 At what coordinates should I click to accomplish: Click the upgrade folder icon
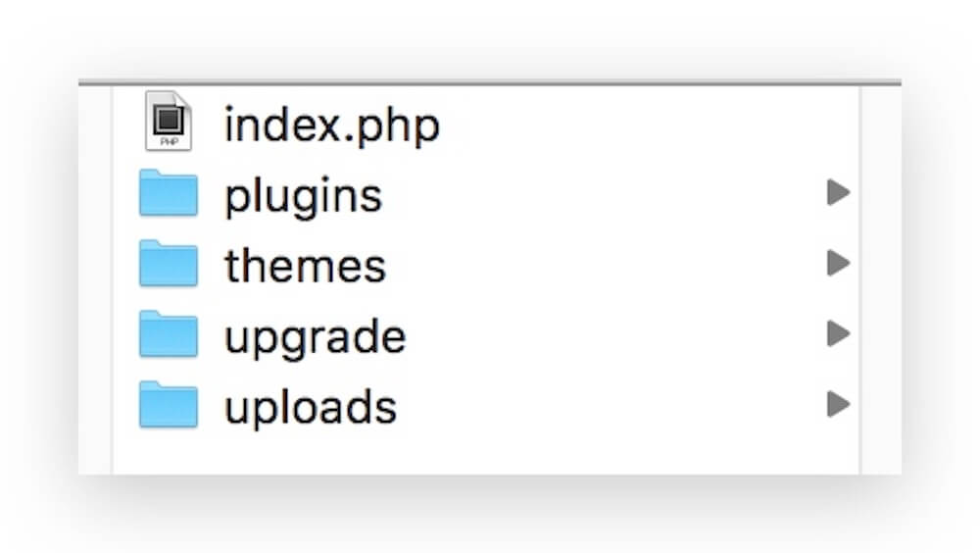[168, 334]
